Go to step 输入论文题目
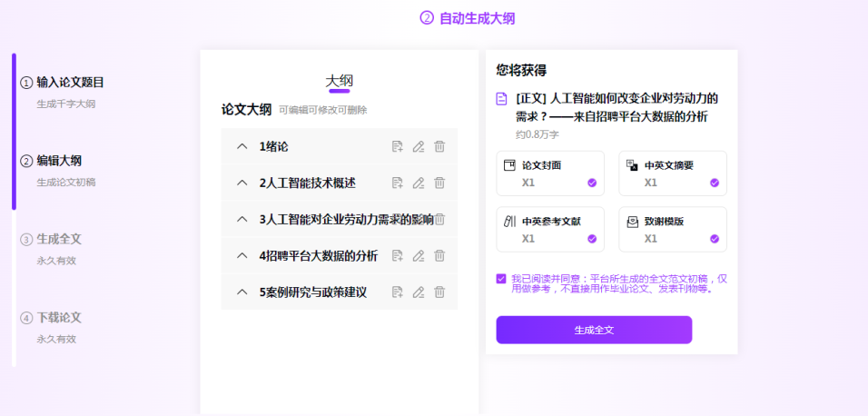The image size is (868, 416). click(x=70, y=83)
